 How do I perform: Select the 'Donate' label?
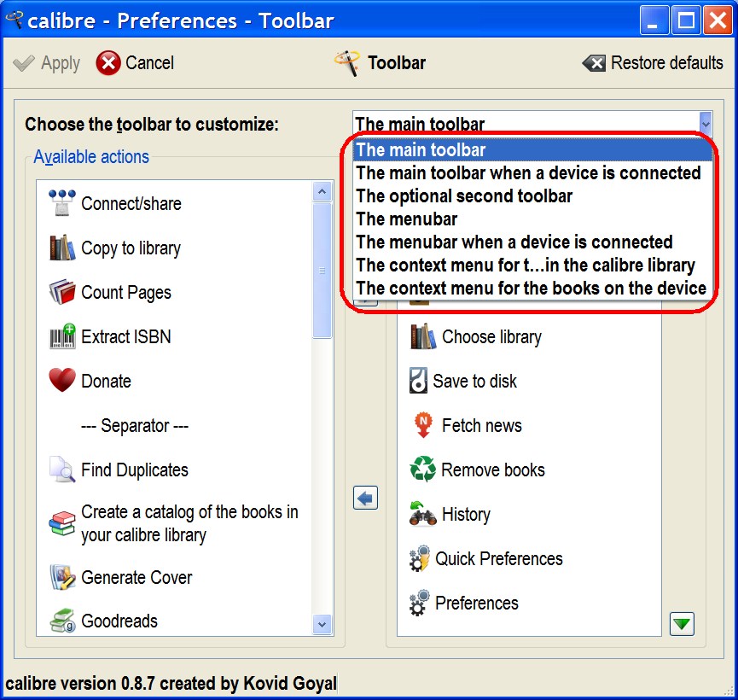[107, 381]
